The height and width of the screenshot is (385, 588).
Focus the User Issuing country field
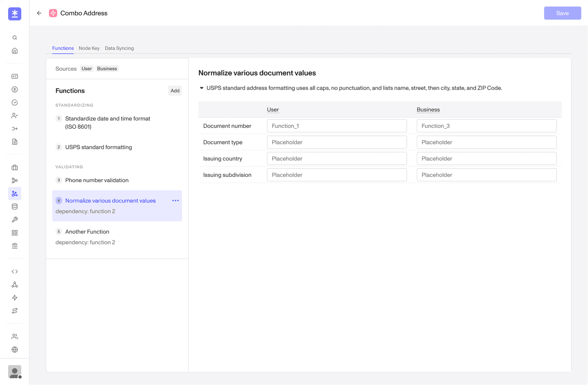coord(337,158)
